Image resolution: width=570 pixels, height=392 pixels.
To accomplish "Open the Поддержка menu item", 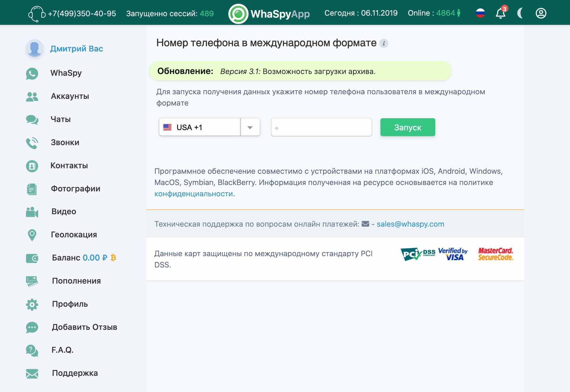I will pos(75,373).
